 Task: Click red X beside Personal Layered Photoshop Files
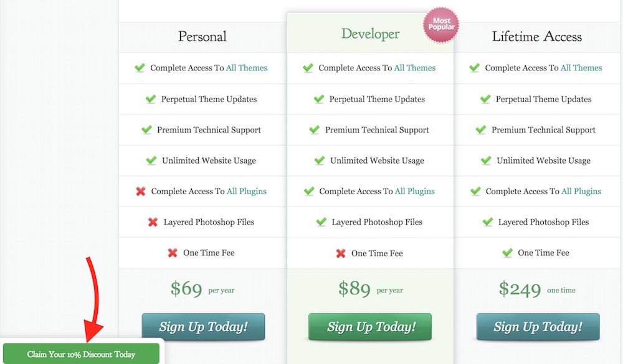coord(153,222)
